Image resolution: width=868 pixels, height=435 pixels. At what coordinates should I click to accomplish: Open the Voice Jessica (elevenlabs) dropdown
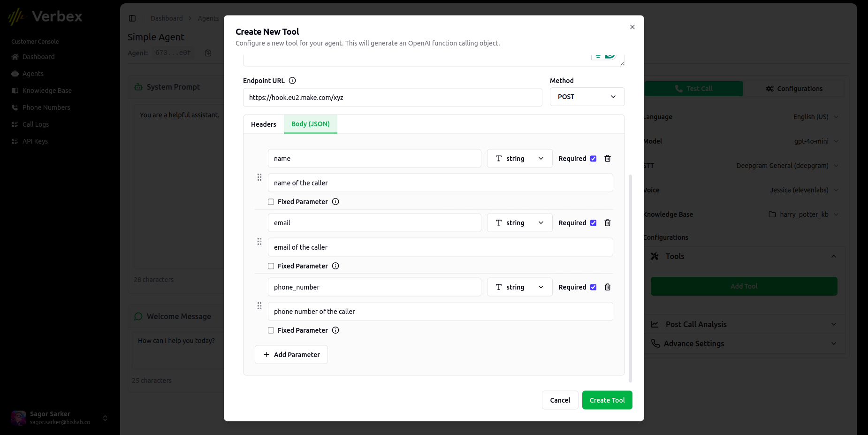pos(804,190)
